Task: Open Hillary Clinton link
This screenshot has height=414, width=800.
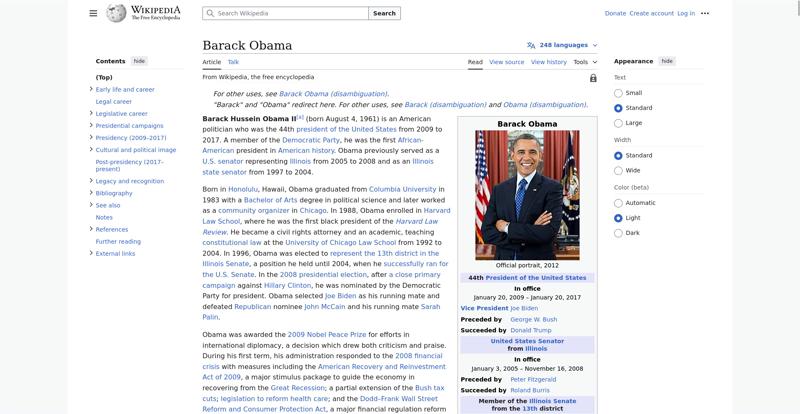Action: tap(287, 286)
